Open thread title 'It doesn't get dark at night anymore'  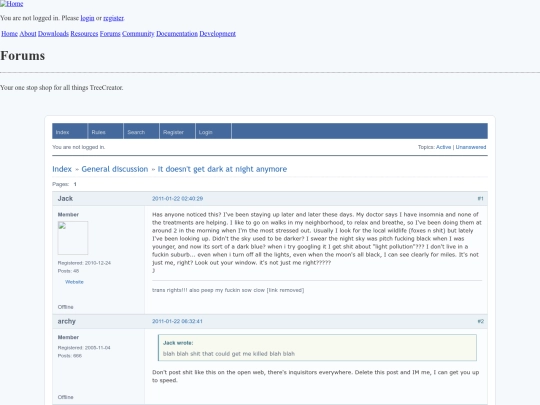click(x=222, y=169)
